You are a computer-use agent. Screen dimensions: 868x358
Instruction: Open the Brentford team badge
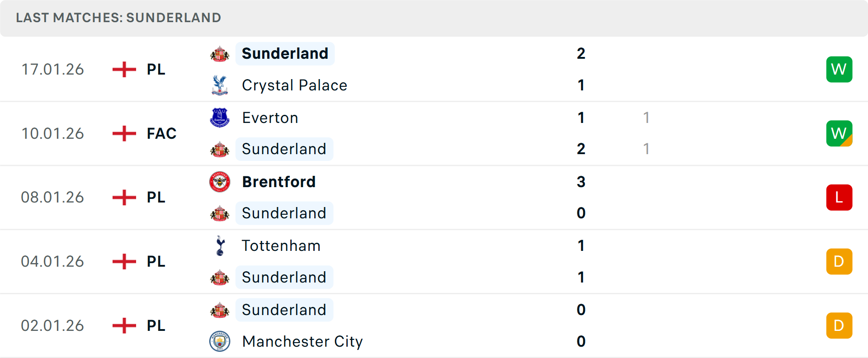(220, 182)
